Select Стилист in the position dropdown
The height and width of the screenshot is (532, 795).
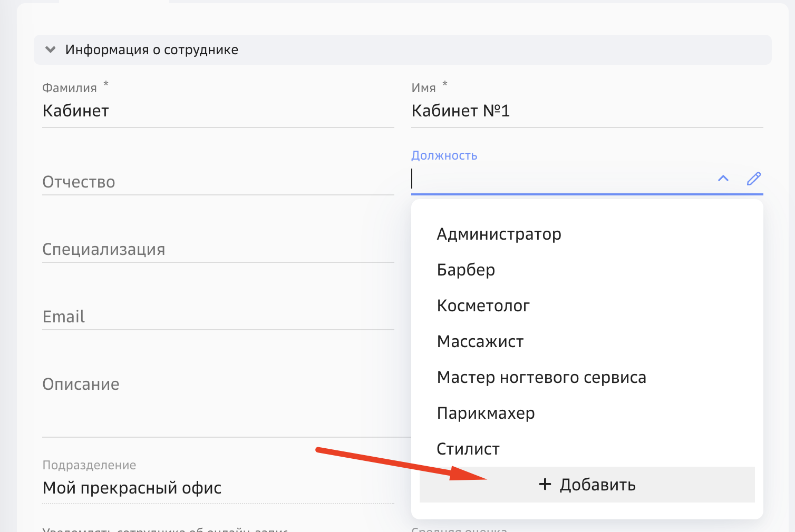(467, 448)
